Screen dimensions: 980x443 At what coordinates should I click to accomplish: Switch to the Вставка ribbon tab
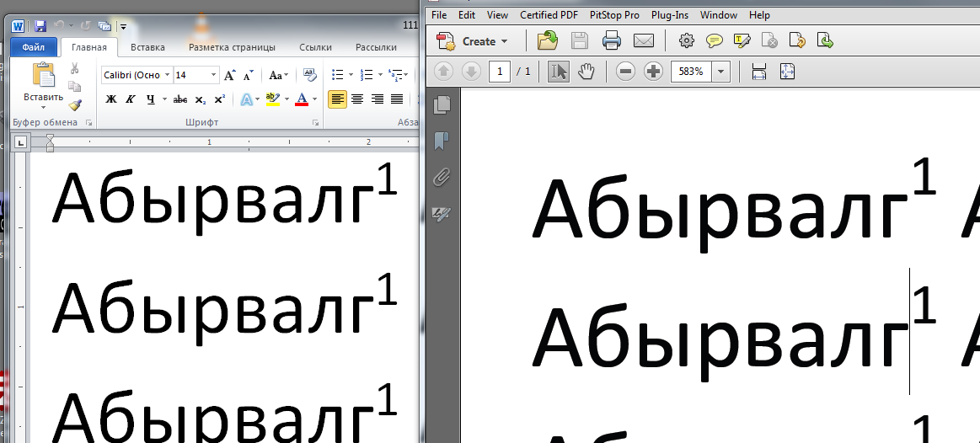pos(147,47)
